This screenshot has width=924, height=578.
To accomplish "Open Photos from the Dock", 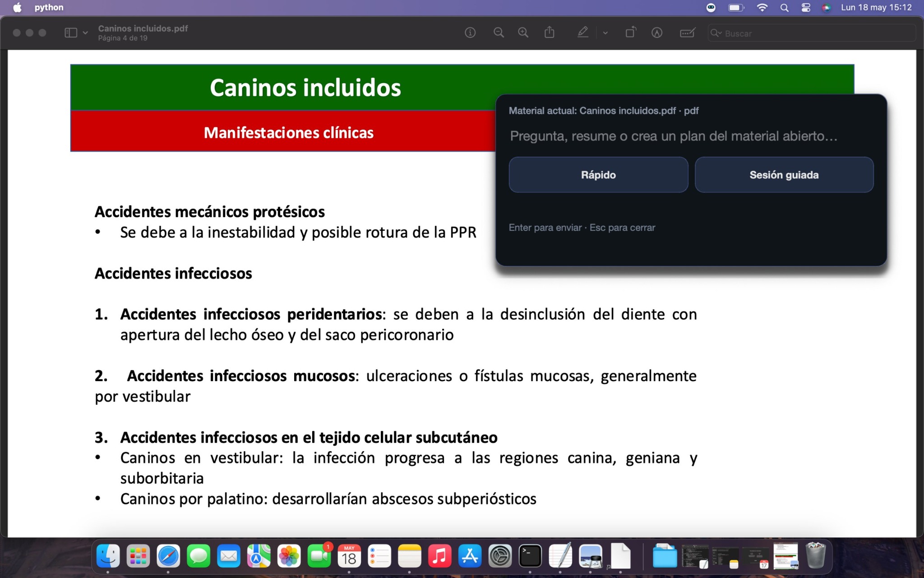I will pos(289,555).
